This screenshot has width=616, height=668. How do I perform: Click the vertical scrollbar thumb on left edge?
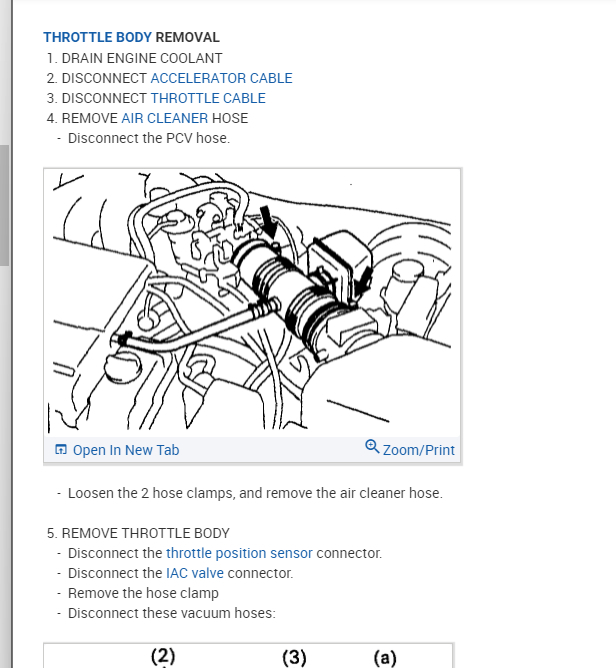coord(4,205)
